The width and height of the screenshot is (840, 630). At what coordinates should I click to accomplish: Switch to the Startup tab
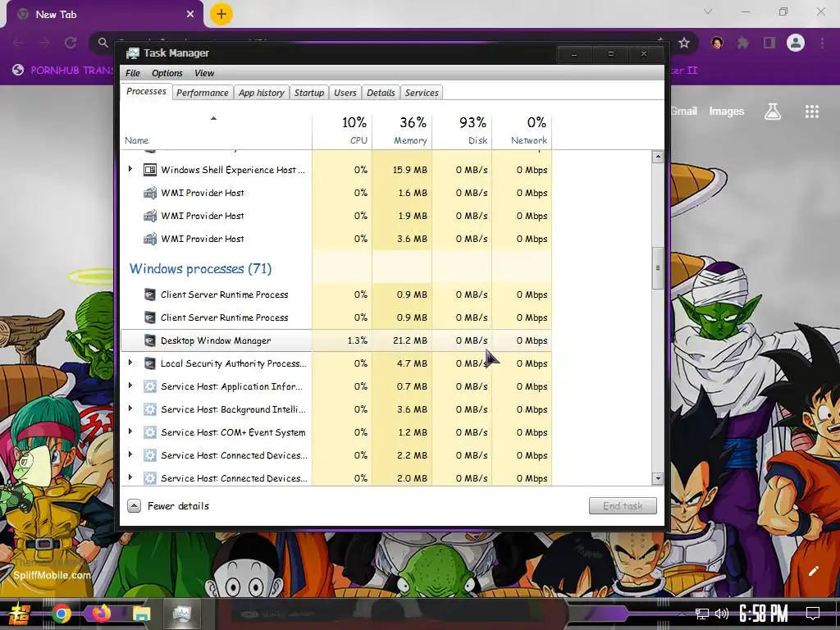coord(309,93)
